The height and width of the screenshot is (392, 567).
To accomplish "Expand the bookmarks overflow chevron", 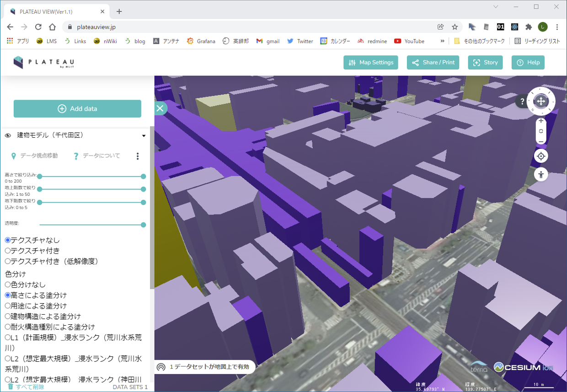I will [x=442, y=41].
